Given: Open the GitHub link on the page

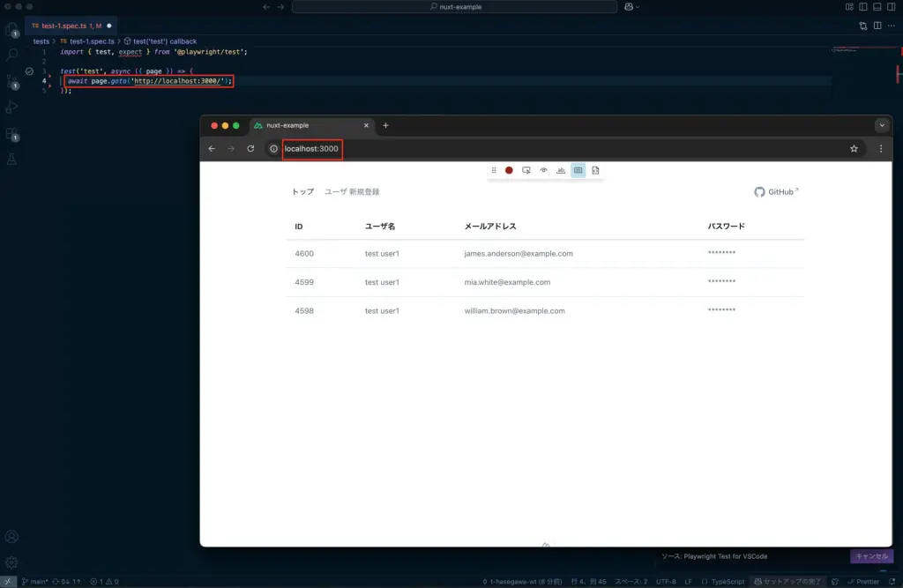Looking at the screenshot, I should pyautogui.click(x=775, y=191).
